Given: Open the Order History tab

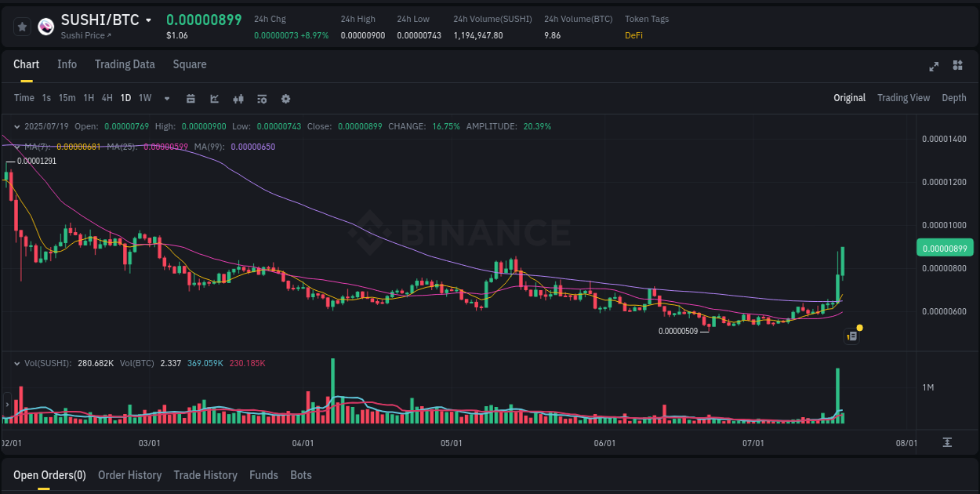Looking at the screenshot, I should pyautogui.click(x=129, y=475).
